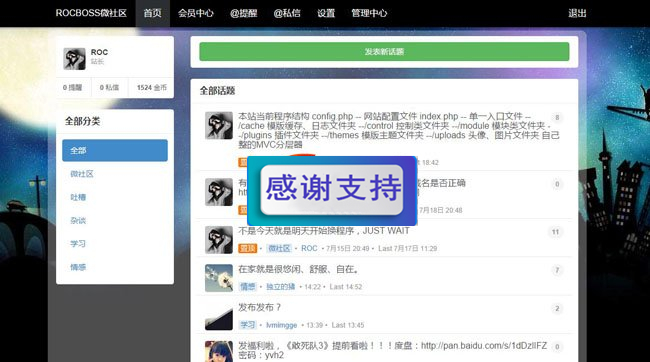Image resolution: width=650 pixels, height=362 pixels.
Task: Click avatar of the config.php topic
Action: 219,126
